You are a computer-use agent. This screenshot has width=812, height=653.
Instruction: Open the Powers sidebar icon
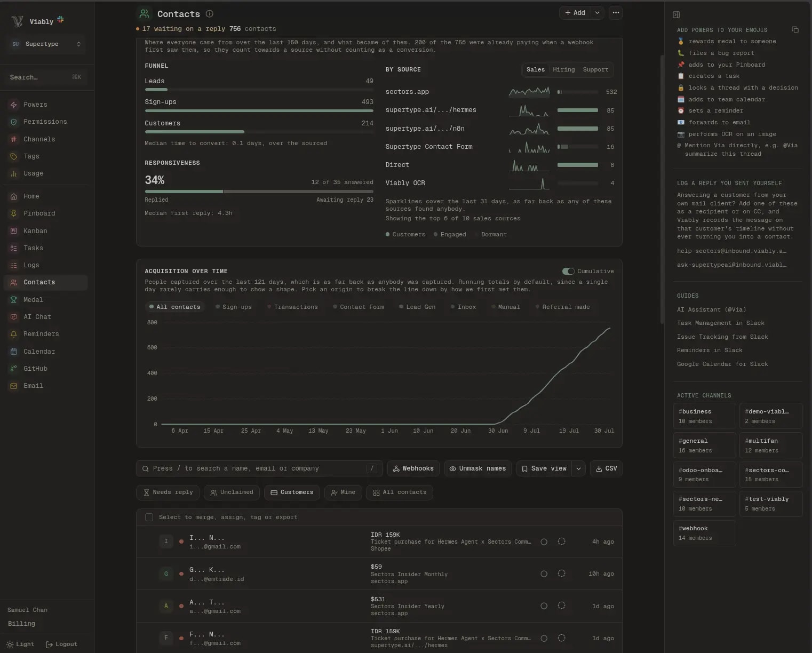[x=14, y=105]
